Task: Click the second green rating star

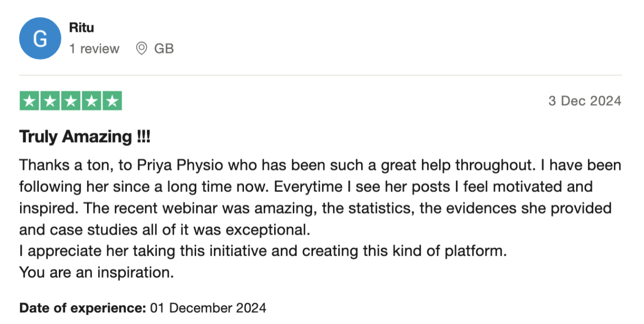Action: tap(50, 101)
